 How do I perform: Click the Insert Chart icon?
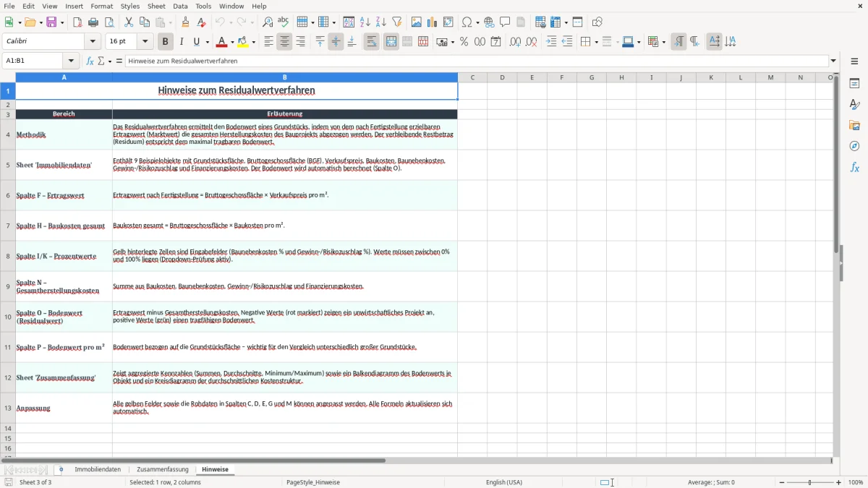pyautogui.click(x=433, y=22)
